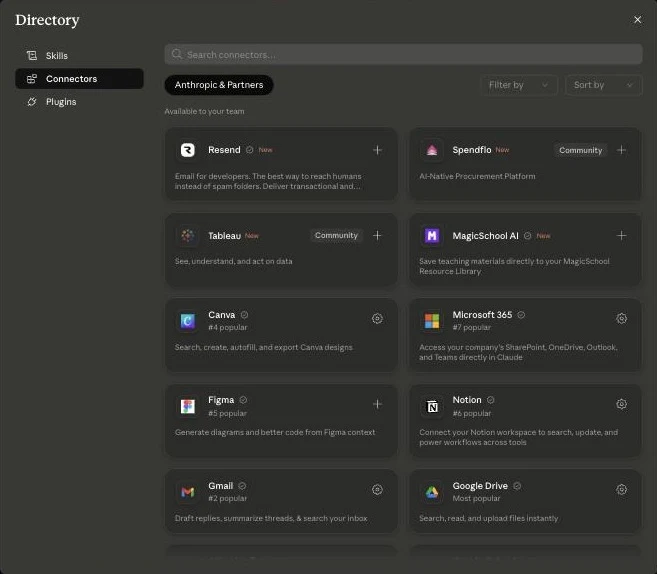The height and width of the screenshot is (574, 657).
Task: Click the New tag beside MagicSchool AI
Action: point(543,236)
